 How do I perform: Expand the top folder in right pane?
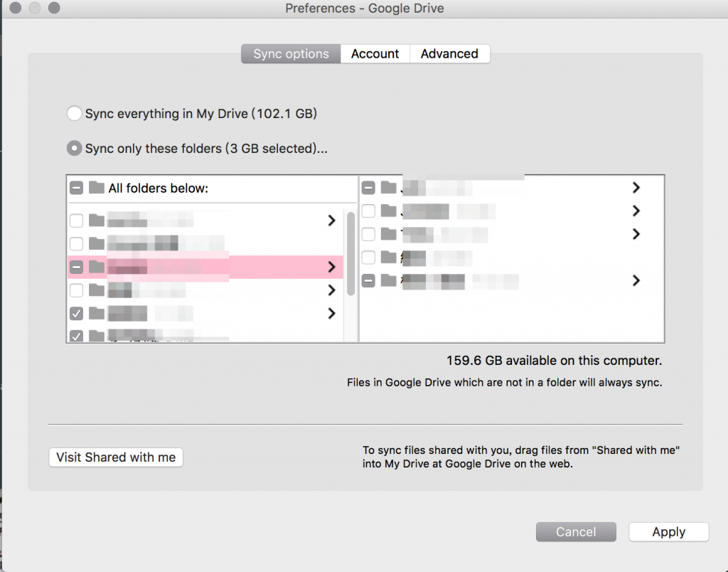[636, 187]
